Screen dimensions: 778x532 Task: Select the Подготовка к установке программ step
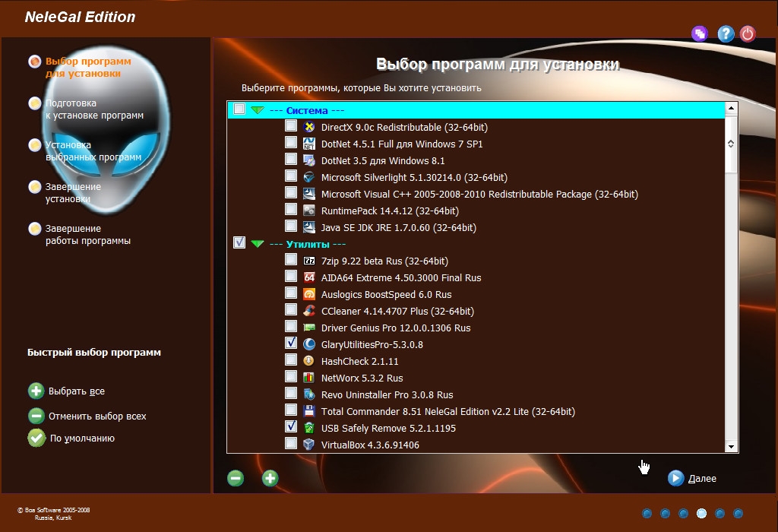pyautogui.click(x=93, y=109)
